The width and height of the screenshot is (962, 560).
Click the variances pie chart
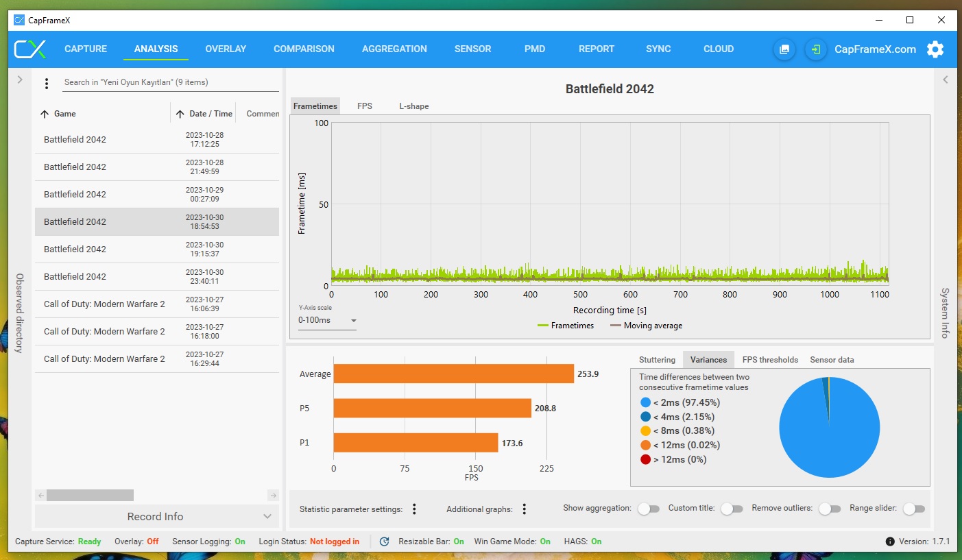[829, 427]
